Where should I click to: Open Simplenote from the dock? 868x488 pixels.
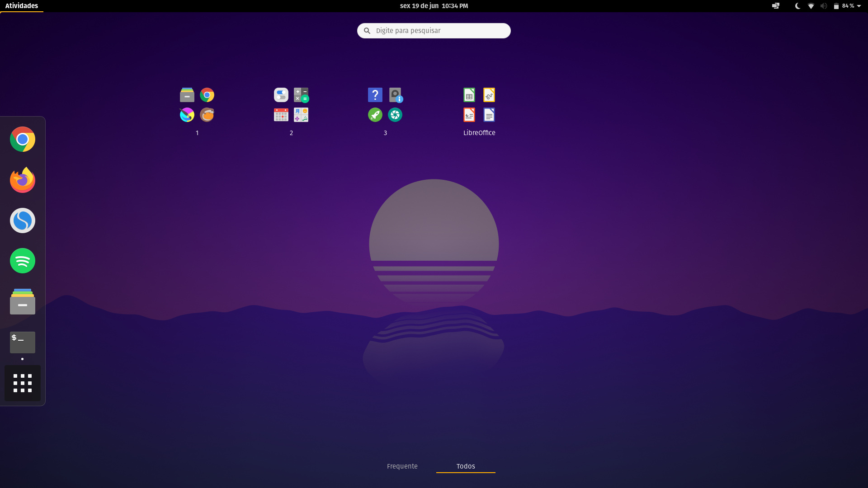click(23, 221)
